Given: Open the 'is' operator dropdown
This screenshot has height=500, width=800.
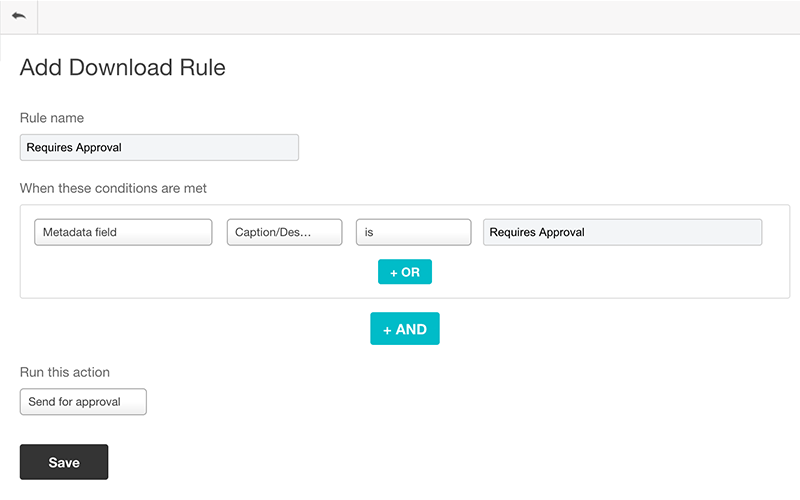Looking at the screenshot, I should [x=413, y=232].
